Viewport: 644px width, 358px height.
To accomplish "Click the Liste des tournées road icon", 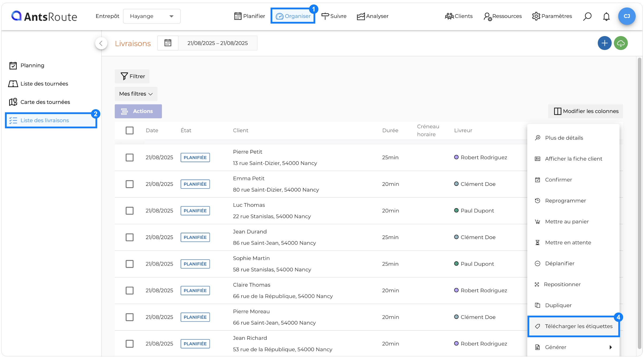I will point(13,84).
